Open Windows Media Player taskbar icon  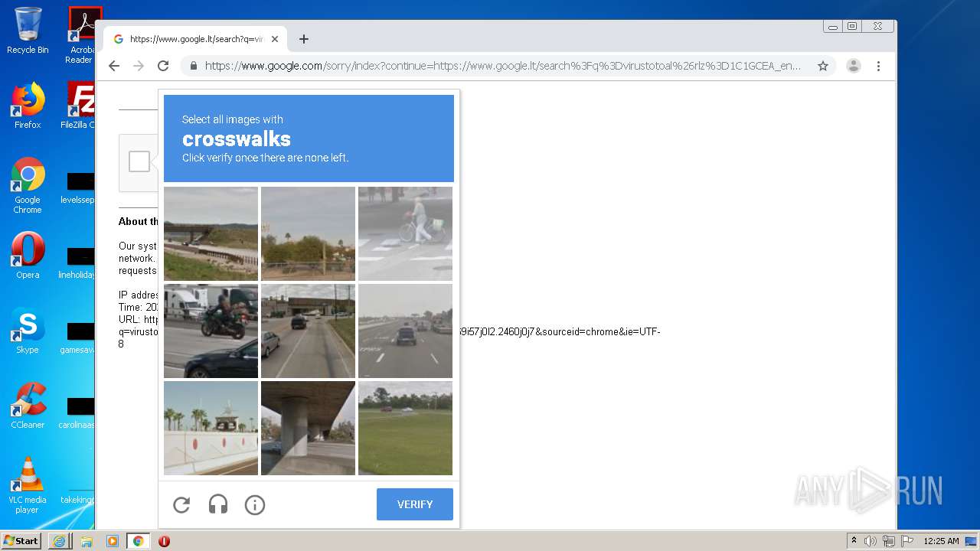click(113, 541)
